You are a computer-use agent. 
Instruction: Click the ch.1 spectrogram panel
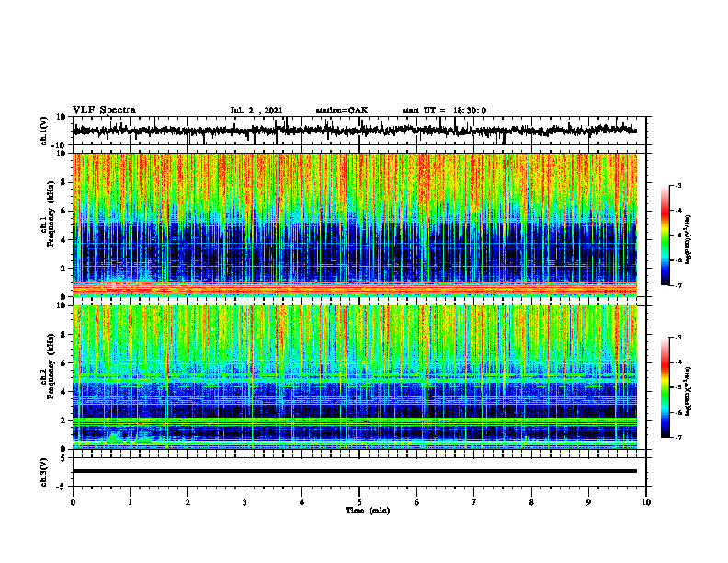tap(355, 224)
